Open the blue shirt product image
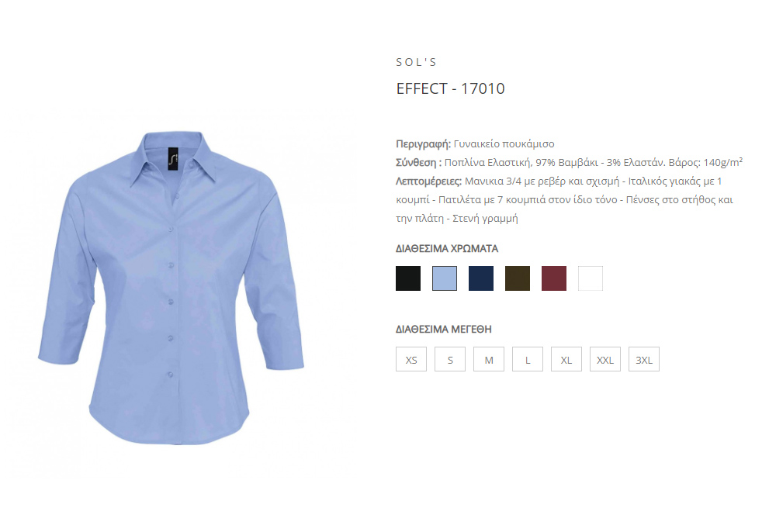 pos(171,288)
